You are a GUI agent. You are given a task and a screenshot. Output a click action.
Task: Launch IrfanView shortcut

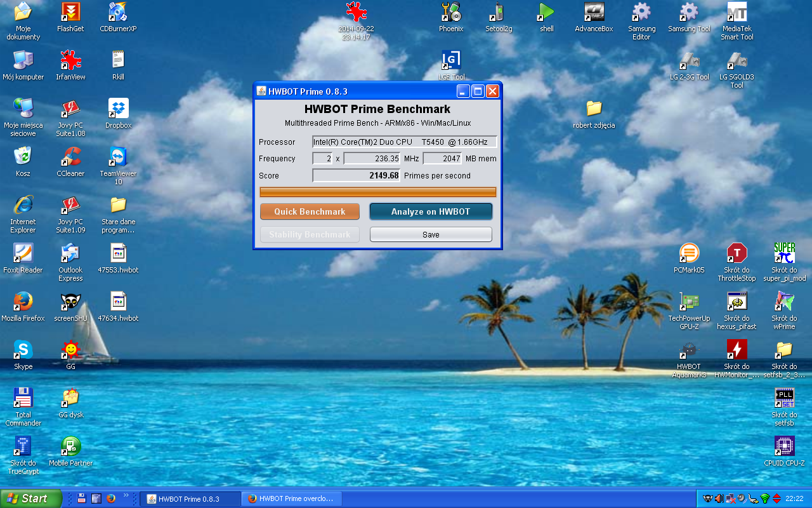[70, 65]
